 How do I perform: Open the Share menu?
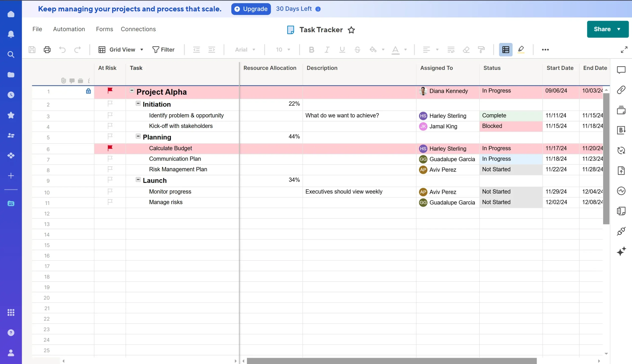(x=607, y=29)
